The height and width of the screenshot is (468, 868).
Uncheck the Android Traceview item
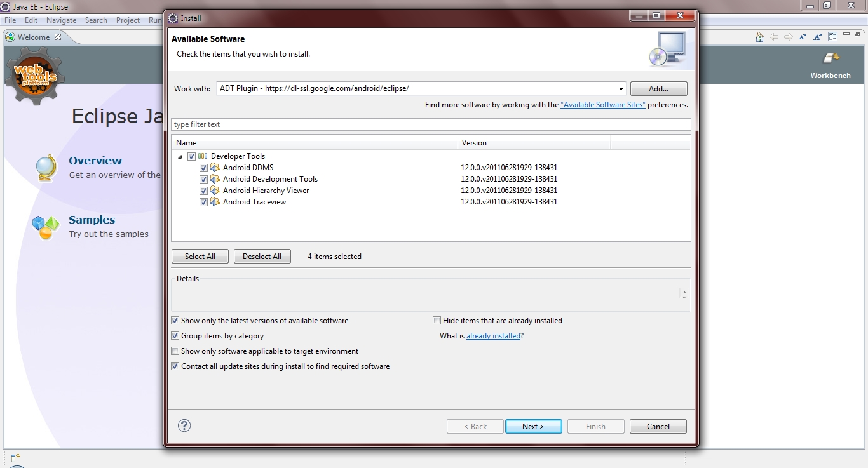tap(203, 201)
